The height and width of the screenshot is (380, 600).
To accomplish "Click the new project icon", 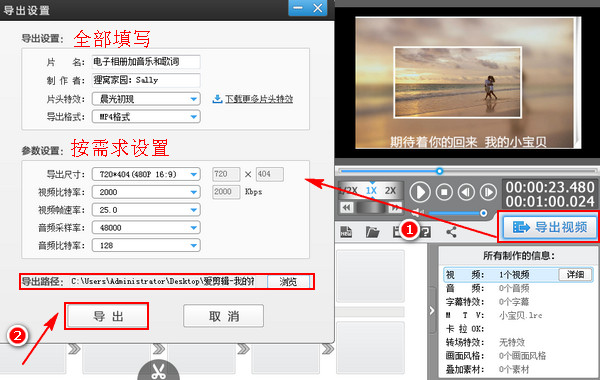I will click(346, 232).
